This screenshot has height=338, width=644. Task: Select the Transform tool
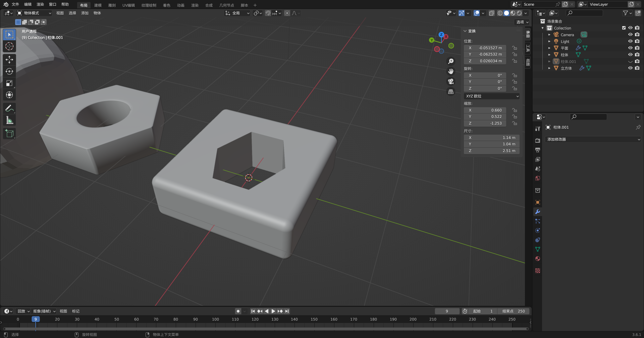point(9,95)
